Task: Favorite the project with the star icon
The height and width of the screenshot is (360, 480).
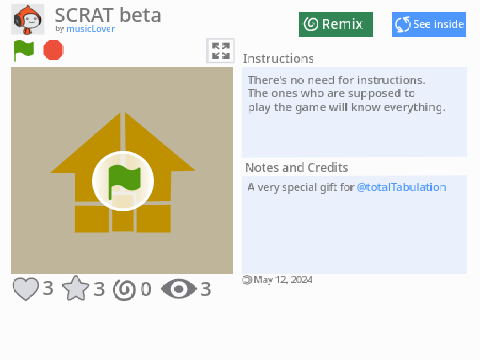Action: (x=76, y=288)
